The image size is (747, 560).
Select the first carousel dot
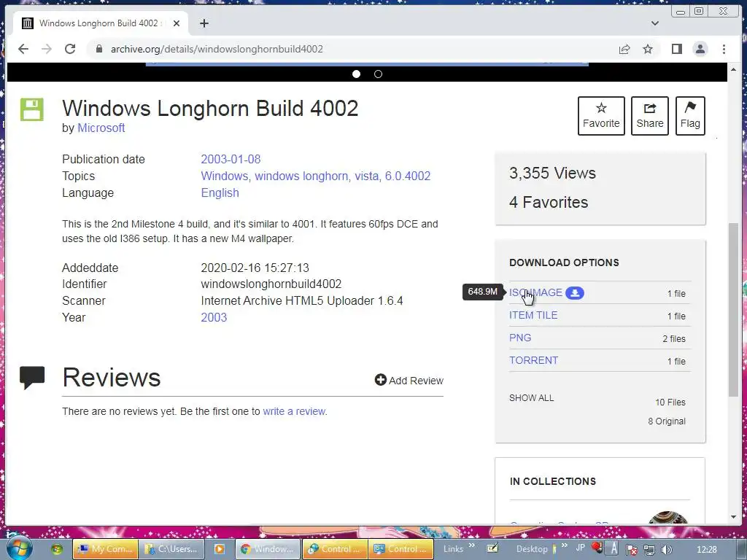tap(356, 74)
